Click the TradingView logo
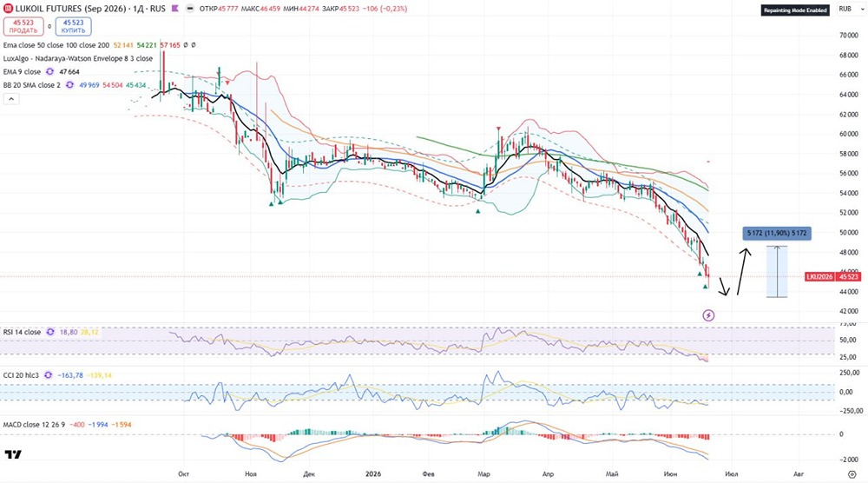Viewport: 868px width, 483px height. tap(13, 454)
